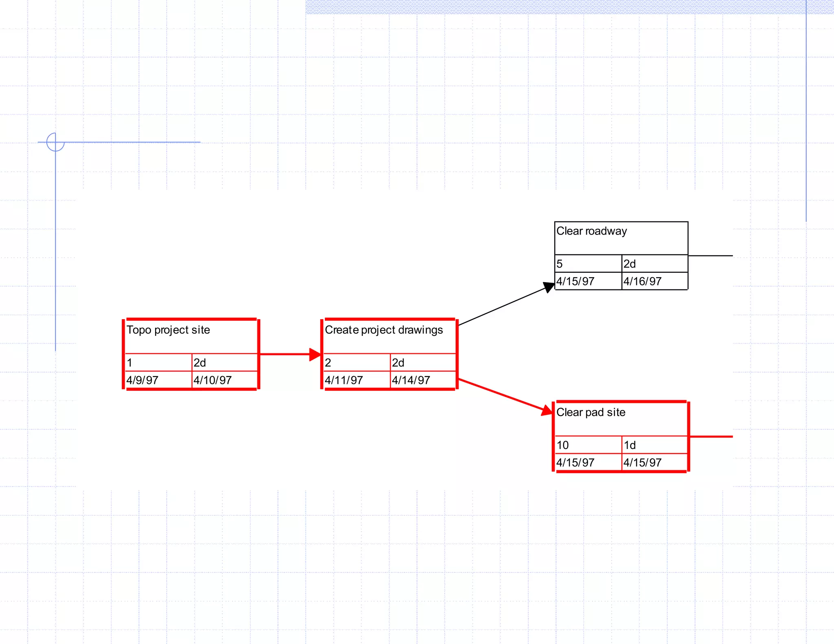Image resolution: width=834 pixels, height=644 pixels.
Task: Click the 4/10/97 finish date cell
Action: click(x=224, y=380)
